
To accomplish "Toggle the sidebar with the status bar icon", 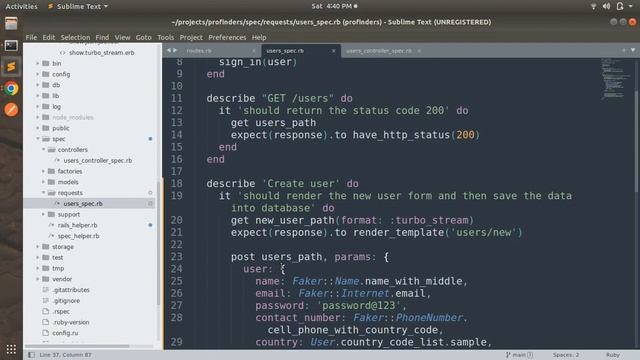I will 31,355.
